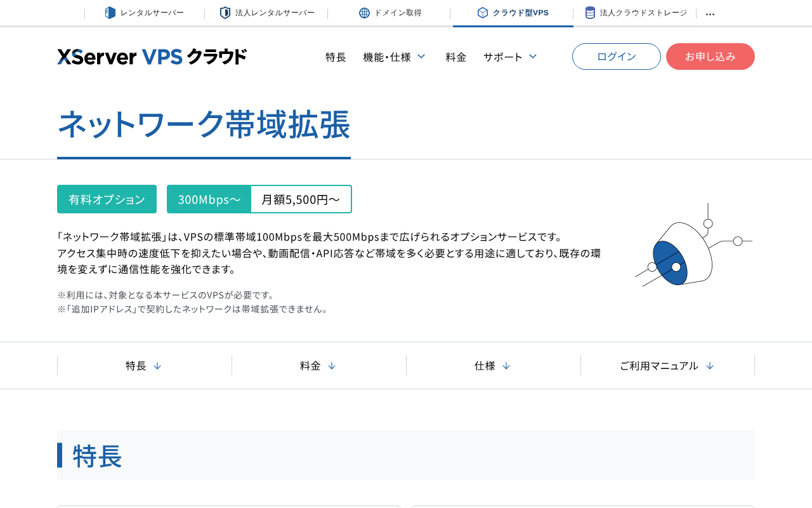Click the note about 追加IPアドレス
This screenshot has width=812, height=508.
(x=194, y=309)
